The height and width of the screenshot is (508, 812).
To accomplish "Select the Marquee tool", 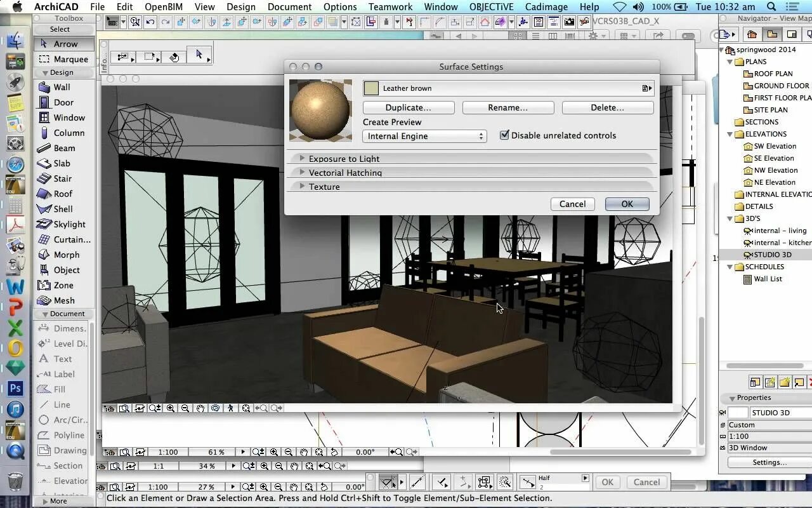I will coord(64,59).
